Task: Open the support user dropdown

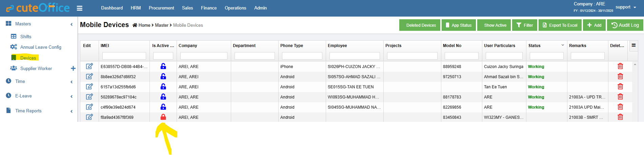Action: click(x=626, y=7)
